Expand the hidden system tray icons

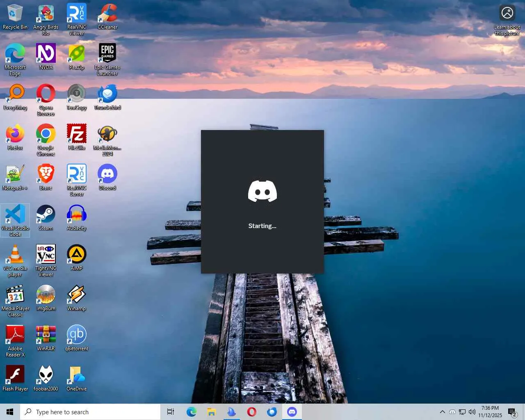point(442,412)
